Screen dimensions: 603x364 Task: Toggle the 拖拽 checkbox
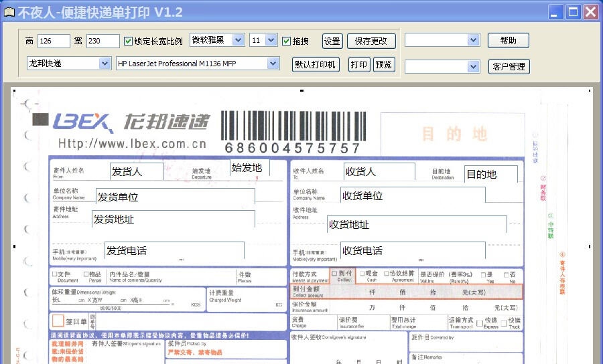tap(286, 41)
